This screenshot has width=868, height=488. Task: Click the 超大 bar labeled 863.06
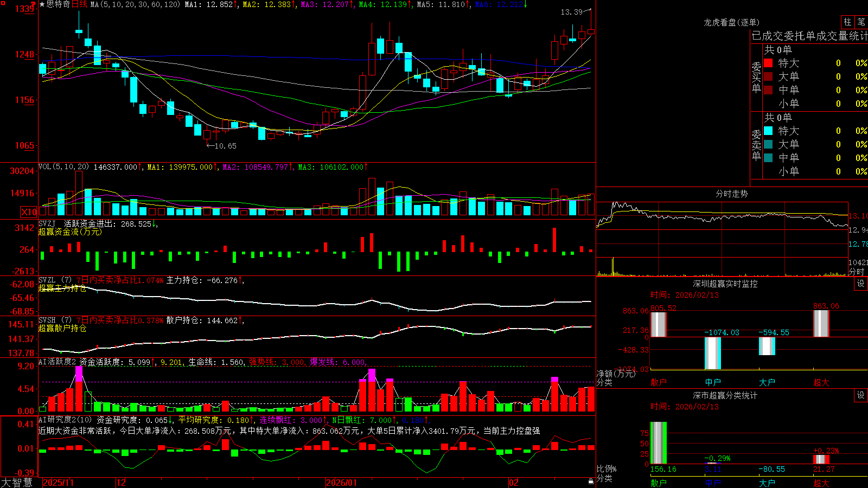click(821, 323)
